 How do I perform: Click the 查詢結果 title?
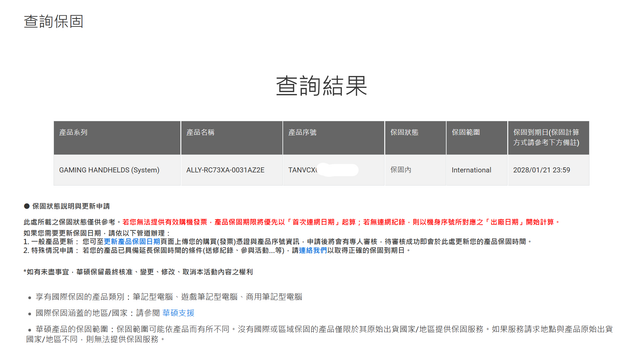tap(321, 86)
